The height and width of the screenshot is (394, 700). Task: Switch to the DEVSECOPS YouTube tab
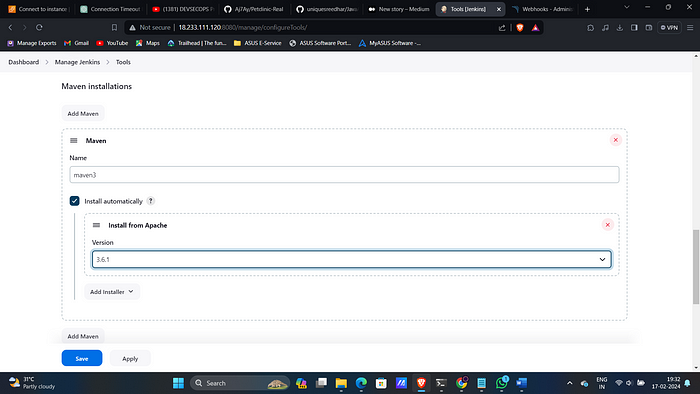click(183, 9)
